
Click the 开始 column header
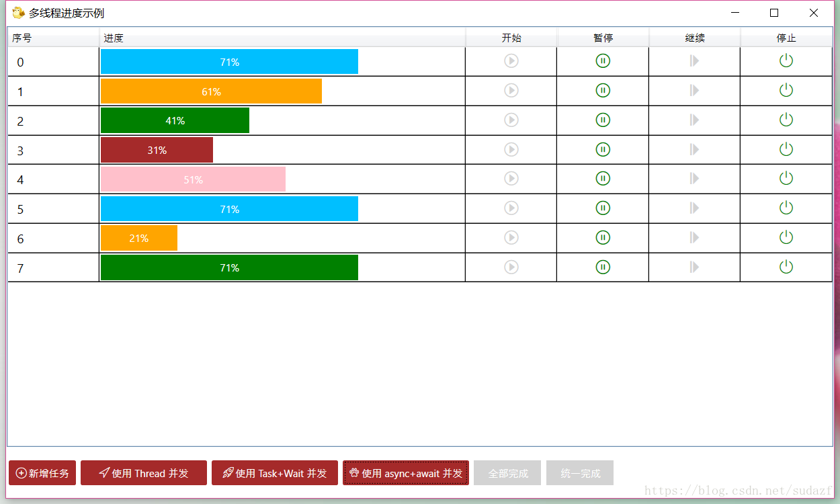point(511,38)
